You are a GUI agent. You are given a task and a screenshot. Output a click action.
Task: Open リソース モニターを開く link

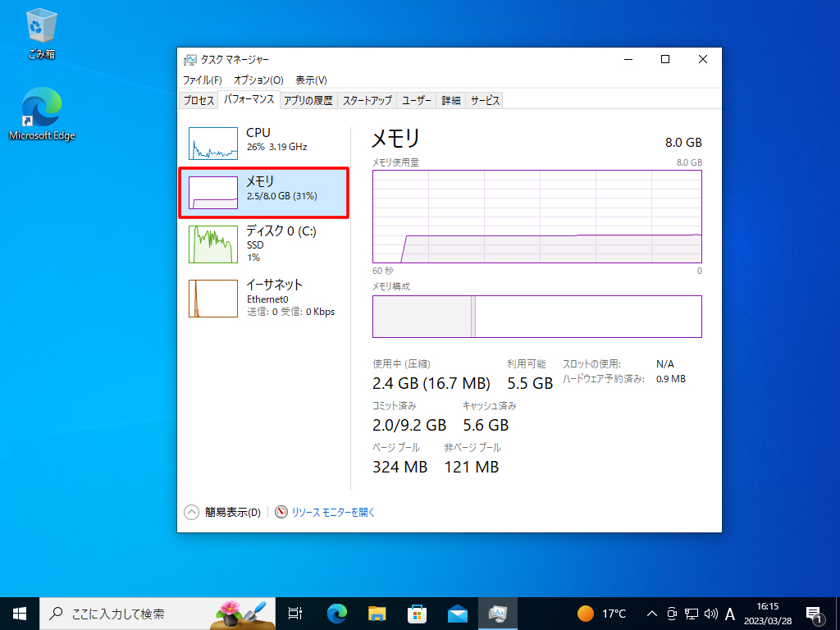point(333,512)
